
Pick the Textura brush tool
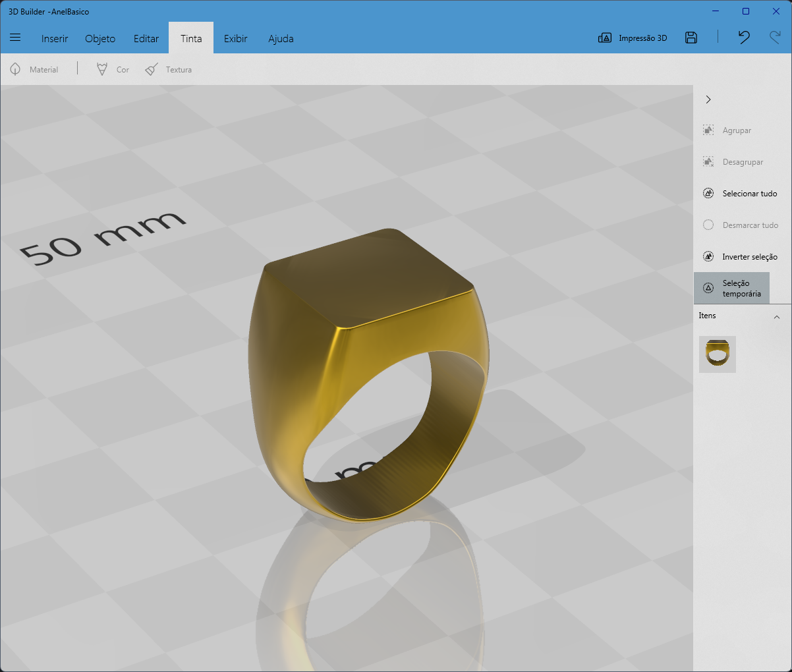[x=169, y=69]
